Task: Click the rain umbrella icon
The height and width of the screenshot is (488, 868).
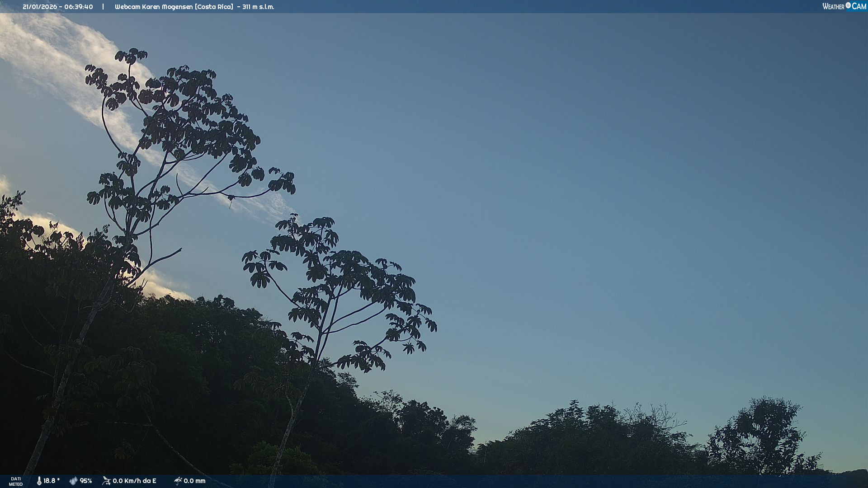Action: click(178, 481)
